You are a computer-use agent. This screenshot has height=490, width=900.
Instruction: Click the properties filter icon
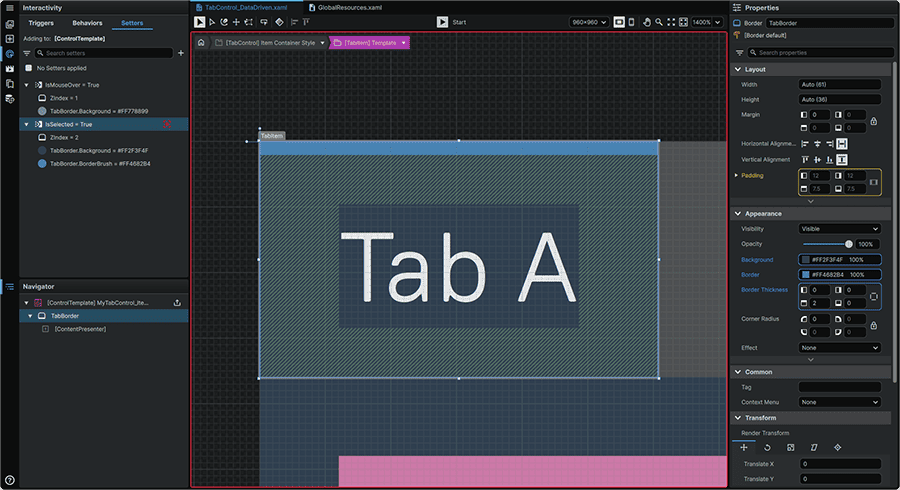pyautogui.click(x=739, y=53)
